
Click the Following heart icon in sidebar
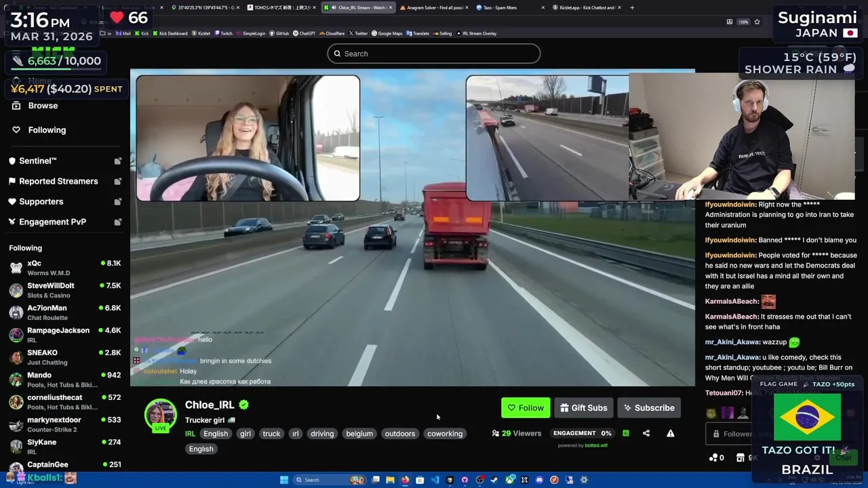tap(16, 130)
